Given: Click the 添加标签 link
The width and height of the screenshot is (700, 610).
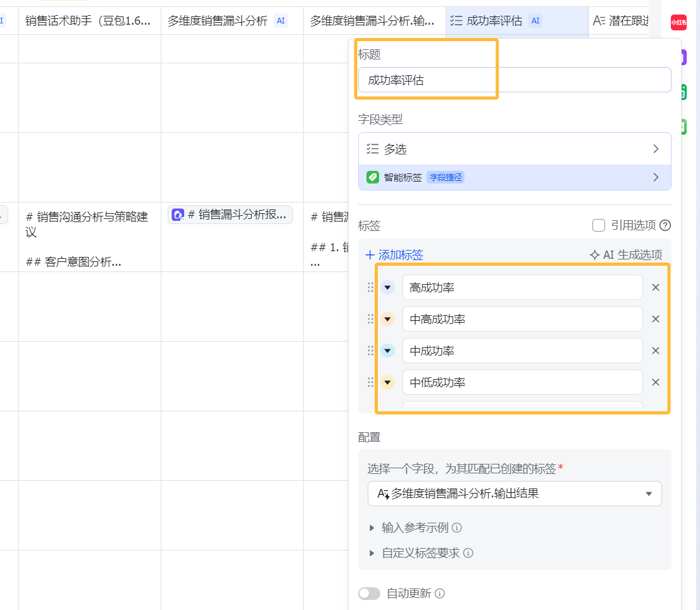Looking at the screenshot, I should click(x=394, y=255).
